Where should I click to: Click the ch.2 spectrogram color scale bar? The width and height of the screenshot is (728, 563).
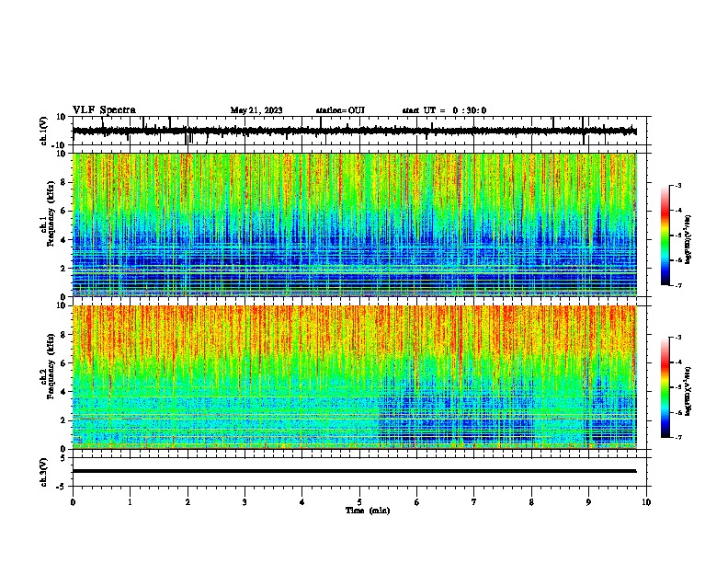[665, 387]
